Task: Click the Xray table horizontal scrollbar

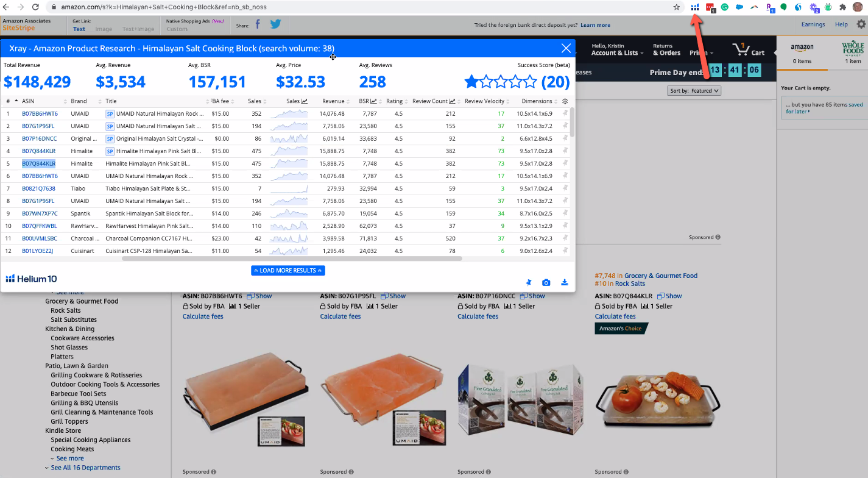Action: [x=292, y=259]
